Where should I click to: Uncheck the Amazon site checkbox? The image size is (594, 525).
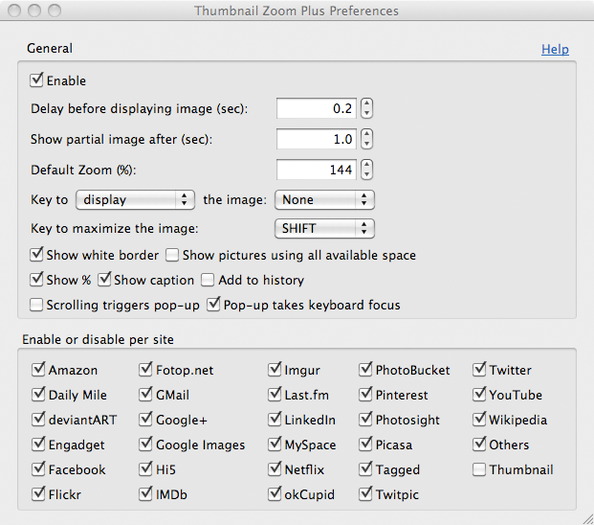(38, 369)
